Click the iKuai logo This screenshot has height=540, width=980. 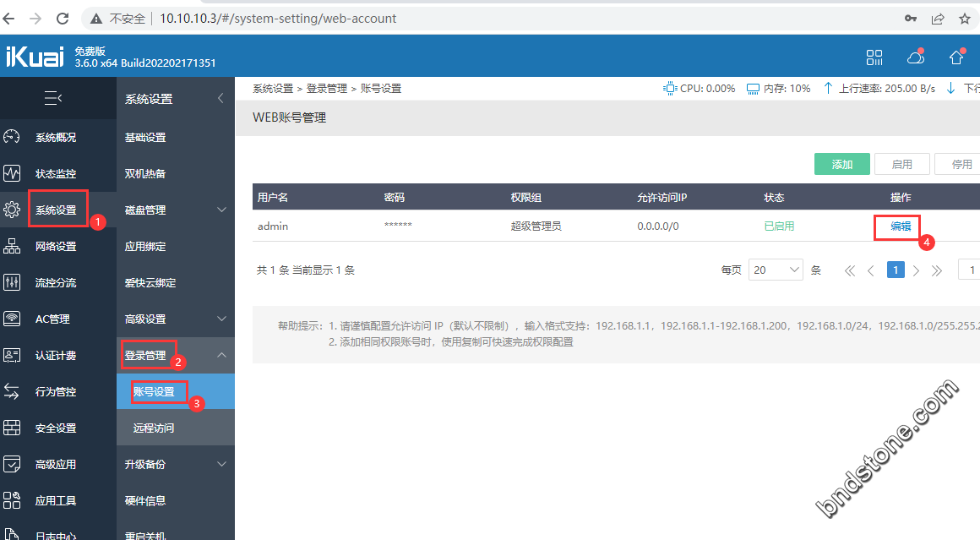click(x=35, y=57)
